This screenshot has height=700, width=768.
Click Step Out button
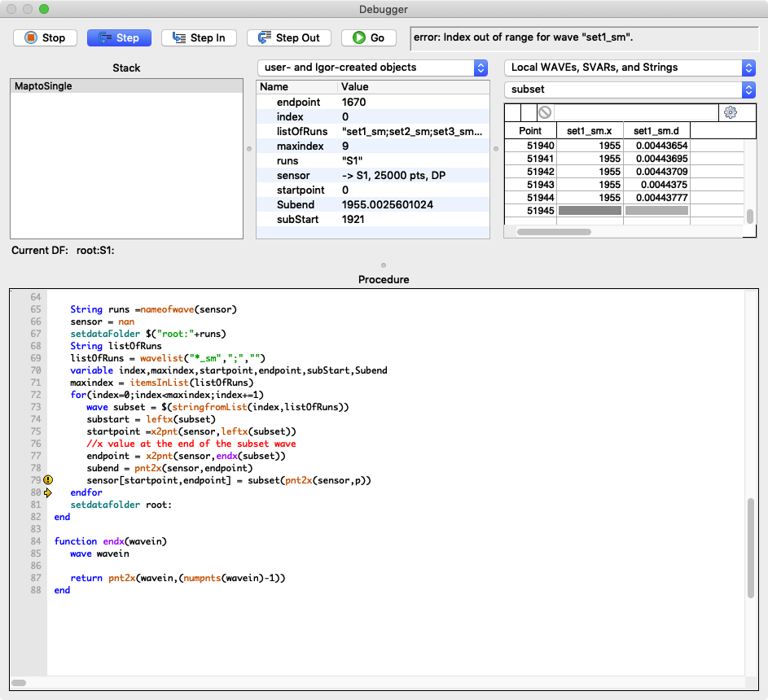[x=289, y=37]
